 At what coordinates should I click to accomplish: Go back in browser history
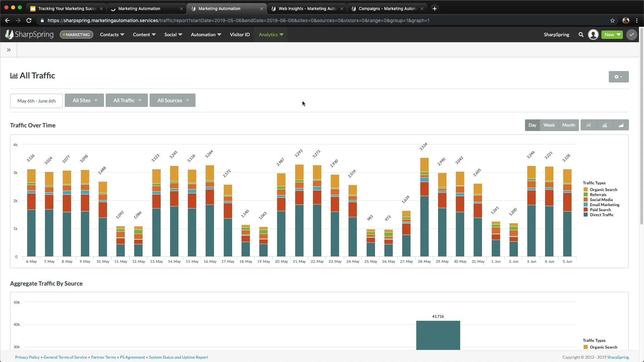[x=7, y=20]
